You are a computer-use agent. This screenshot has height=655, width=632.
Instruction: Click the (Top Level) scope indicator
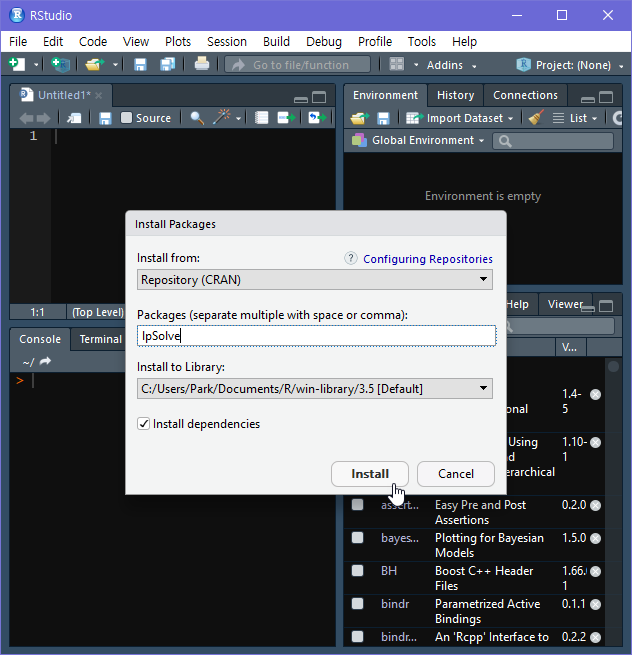click(98, 312)
